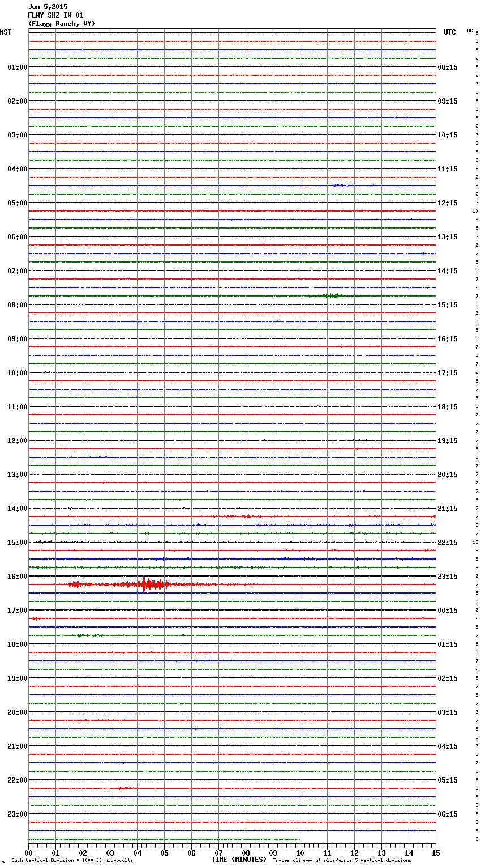Select the station code 'FLWY SHZ IW 01'
This screenshot has width=481, height=868.
(x=55, y=15)
